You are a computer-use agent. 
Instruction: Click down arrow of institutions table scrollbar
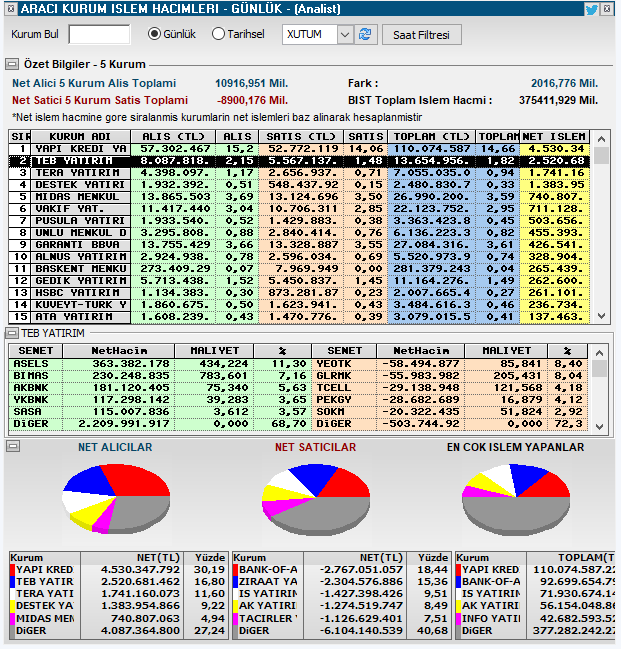(602, 316)
